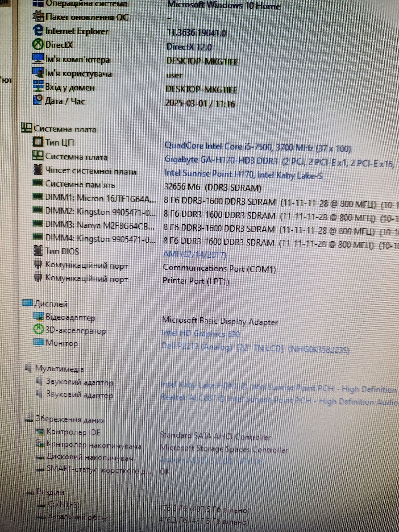Open the Gigabyte GA-H170-HD3 DDR3 link
This screenshot has height=532, width=399.
click(x=282, y=161)
